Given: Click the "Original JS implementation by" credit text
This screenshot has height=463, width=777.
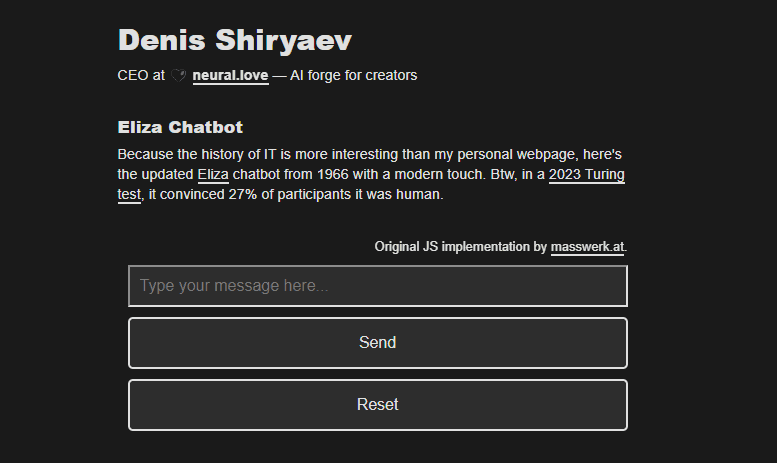Looking at the screenshot, I should pyautogui.click(x=461, y=247).
